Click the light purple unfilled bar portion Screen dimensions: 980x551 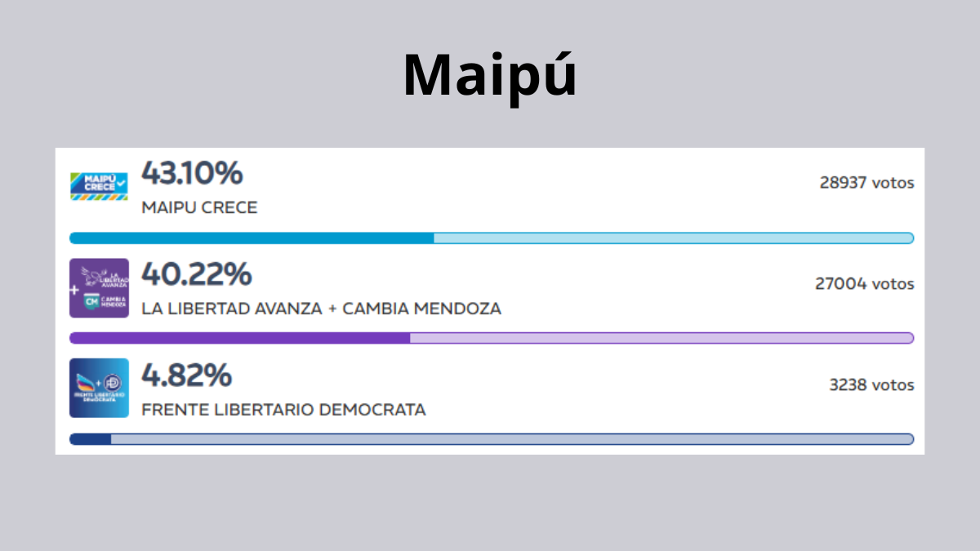(661, 338)
